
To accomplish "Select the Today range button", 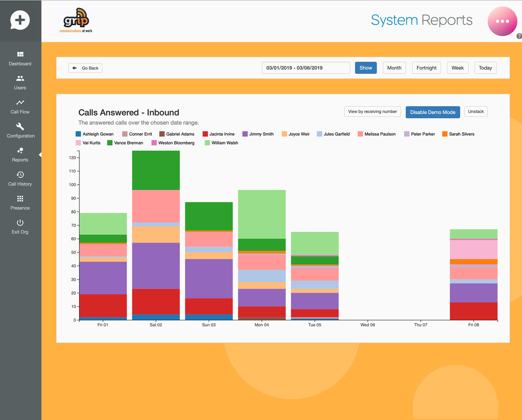I will (x=485, y=68).
